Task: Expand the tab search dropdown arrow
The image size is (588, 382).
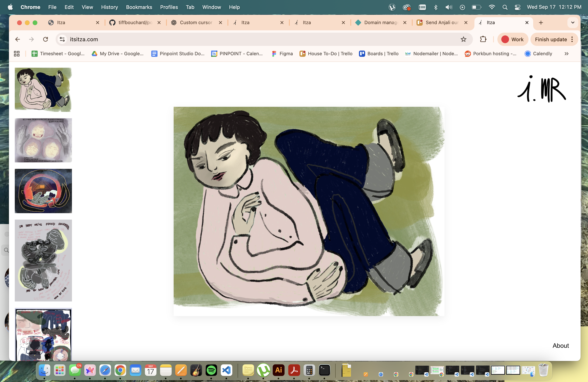Action: point(572,23)
